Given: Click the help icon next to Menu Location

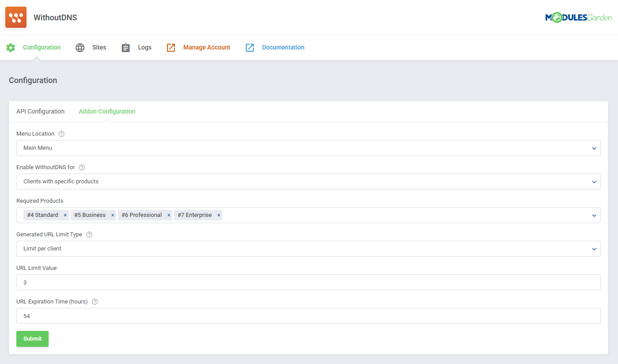Looking at the screenshot, I should [x=61, y=133].
